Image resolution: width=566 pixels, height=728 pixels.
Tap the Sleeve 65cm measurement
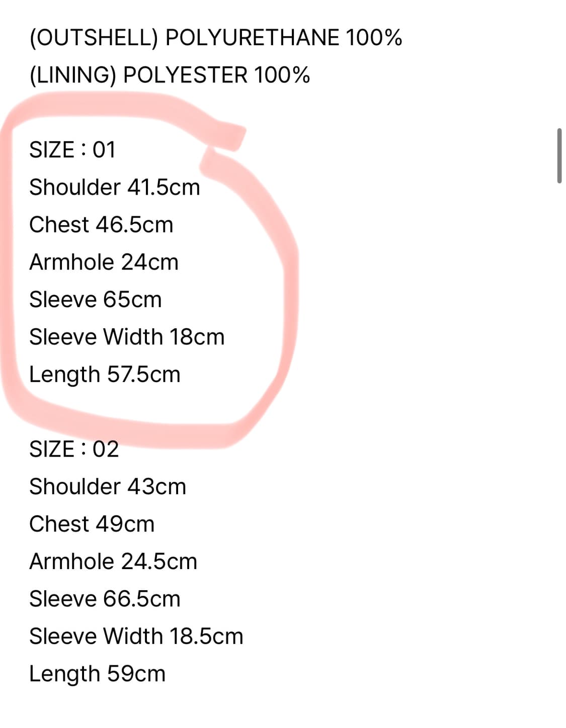pos(96,300)
